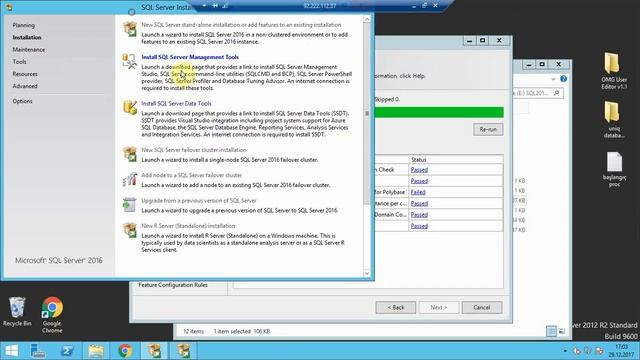Click Add node to a SQL Server failover cluster
The width and height of the screenshot is (640, 360).
[x=191, y=175]
